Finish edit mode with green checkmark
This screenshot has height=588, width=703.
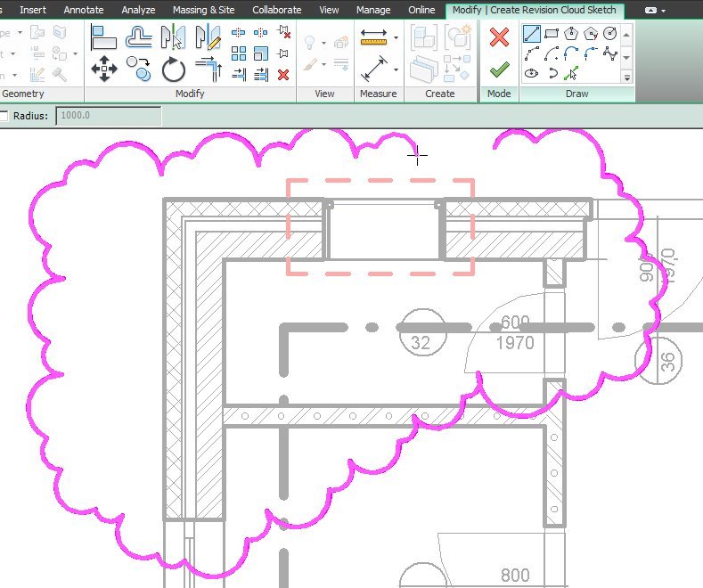pyautogui.click(x=499, y=69)
